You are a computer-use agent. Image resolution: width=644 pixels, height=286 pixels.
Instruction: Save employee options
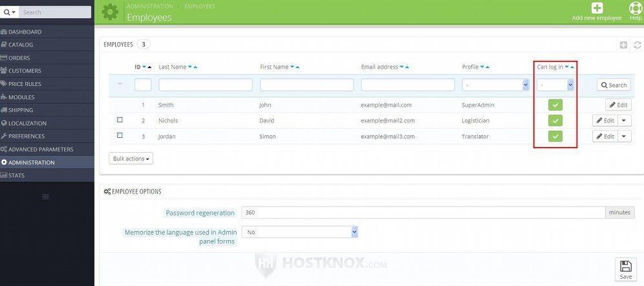pos(625,270)
